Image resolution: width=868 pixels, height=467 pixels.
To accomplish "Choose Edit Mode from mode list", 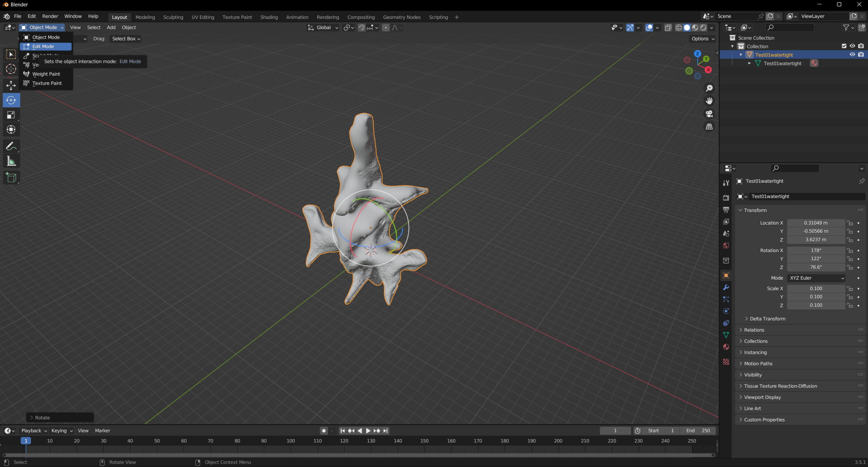I will pyautogui.click(x=46, y=47).
